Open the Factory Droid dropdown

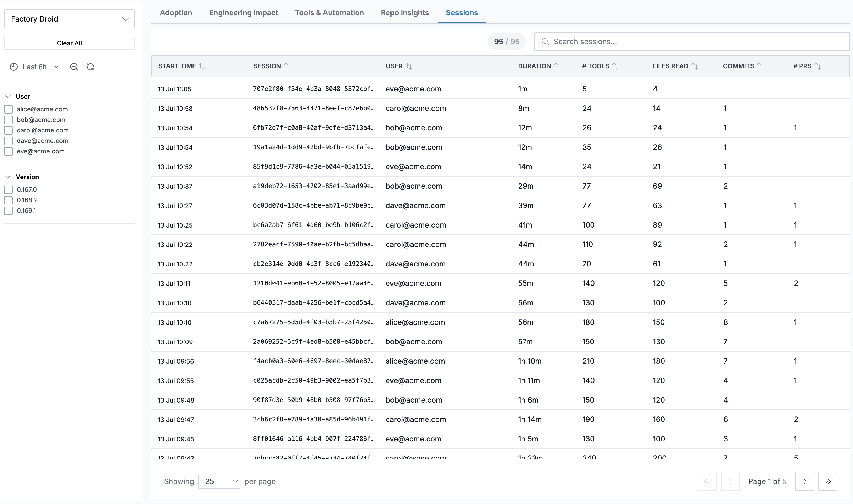(69, 19)
